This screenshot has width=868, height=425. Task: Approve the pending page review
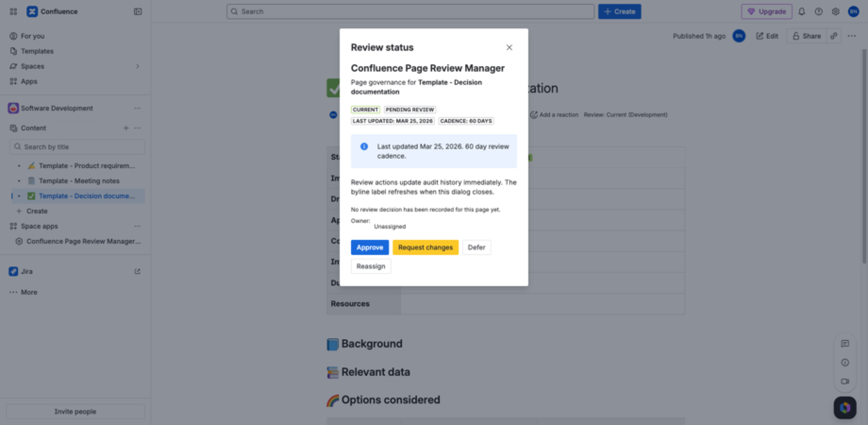coord(369,247)
